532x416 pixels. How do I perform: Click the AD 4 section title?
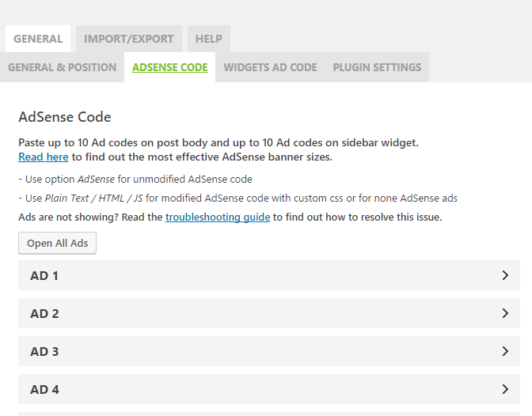coord(44,390)
